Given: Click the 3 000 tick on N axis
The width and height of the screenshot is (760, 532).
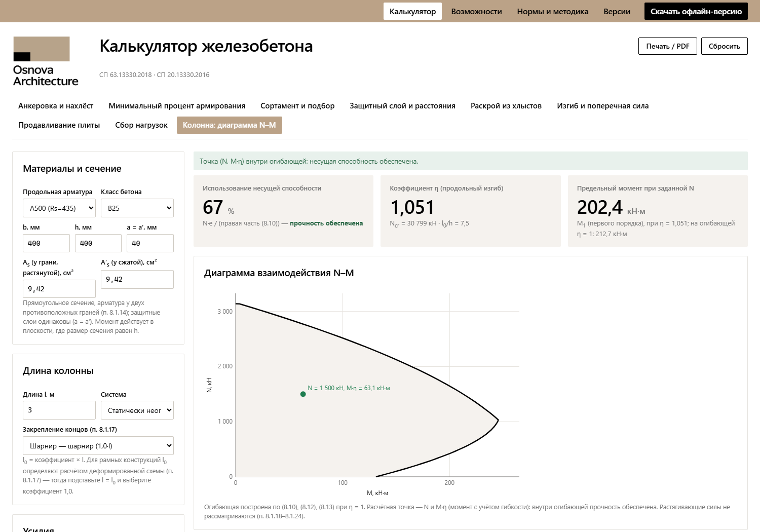Looking at the screenshot, I should [x=225, y=312].
